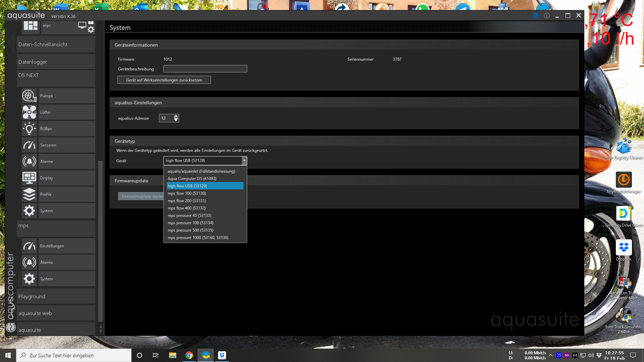This screenshot has width=644, height=362.
Task: Increase the aquabus-Adresse value
Action: (x=176, y=116)
